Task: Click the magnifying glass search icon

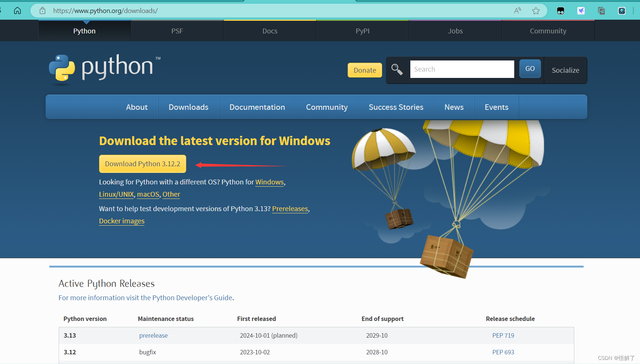Action: pyautogui.click(x=397, y=69)
